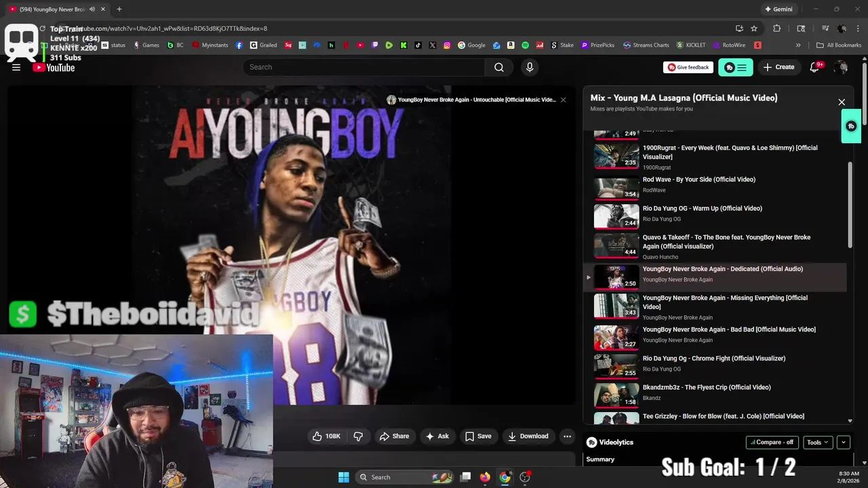
Task: Open the TikTok bookmark icon
Action: pyautogui.click(x=418, y=45)
